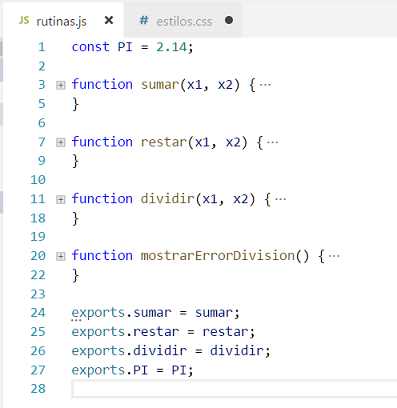Screen dimensions: 397x408
Task: Click line number 28 in the gutter
Action: pos(38,389)
